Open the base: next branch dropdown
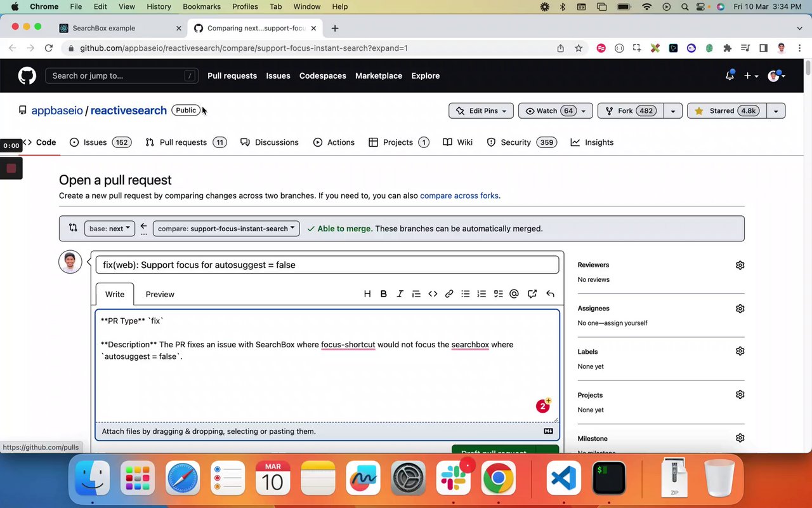Viewport: 812px width, 508px height. (110, 229)
